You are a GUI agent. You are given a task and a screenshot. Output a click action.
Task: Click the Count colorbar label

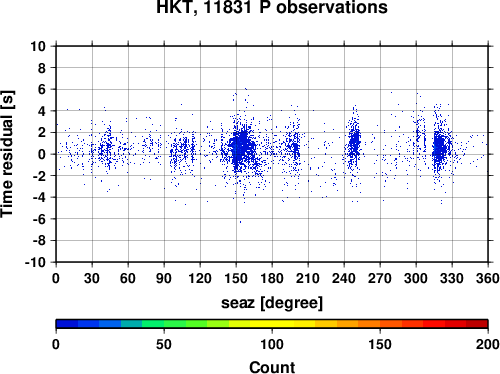(272, 367)
